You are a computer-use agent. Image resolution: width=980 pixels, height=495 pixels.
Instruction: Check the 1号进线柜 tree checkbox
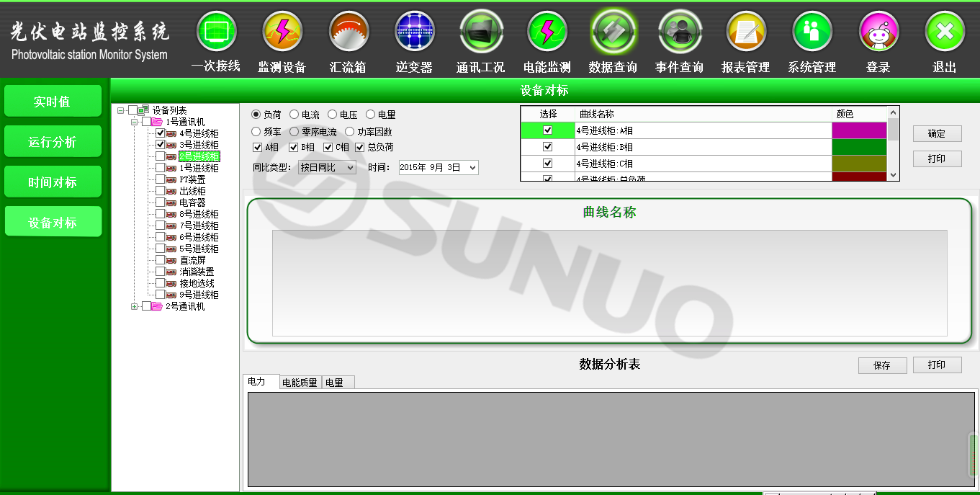coord(161,168)
